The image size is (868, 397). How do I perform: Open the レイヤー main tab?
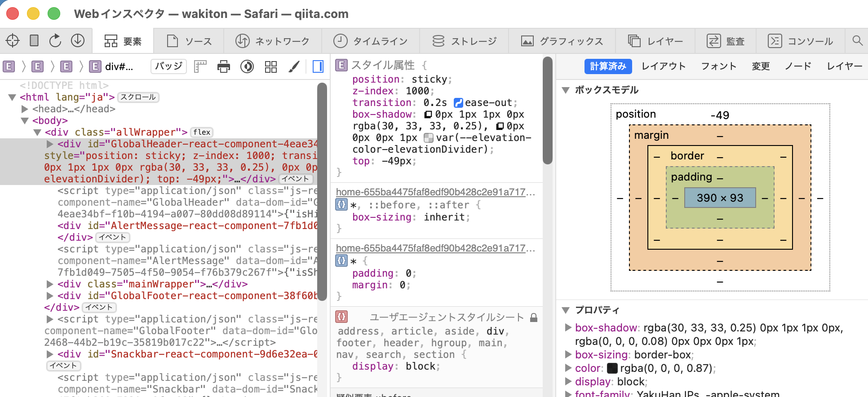(655, 41)
